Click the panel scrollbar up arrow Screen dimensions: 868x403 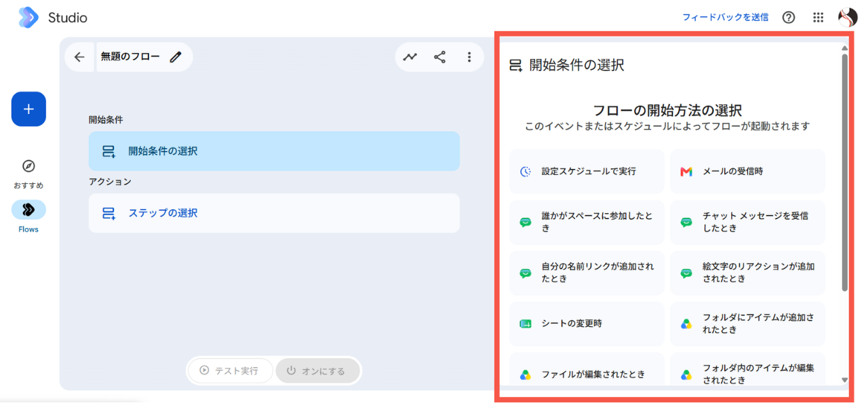[844, 48]
